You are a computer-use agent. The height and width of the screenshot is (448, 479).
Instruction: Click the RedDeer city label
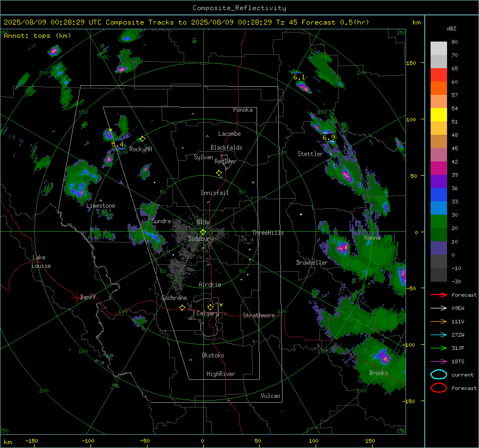click(226, 161)
